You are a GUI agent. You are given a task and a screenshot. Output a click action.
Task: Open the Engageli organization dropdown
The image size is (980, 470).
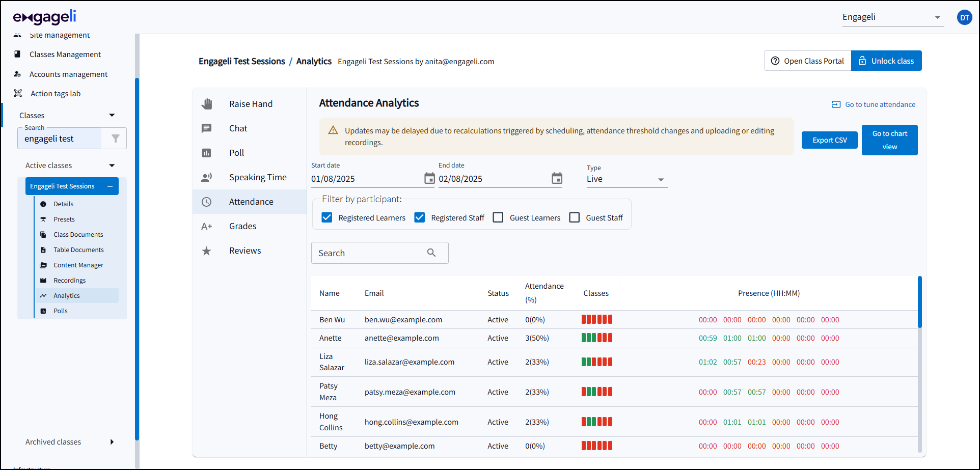(893, 17)
